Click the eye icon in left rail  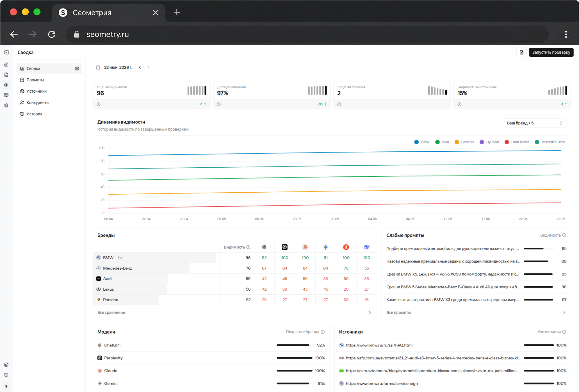(6, 85)
